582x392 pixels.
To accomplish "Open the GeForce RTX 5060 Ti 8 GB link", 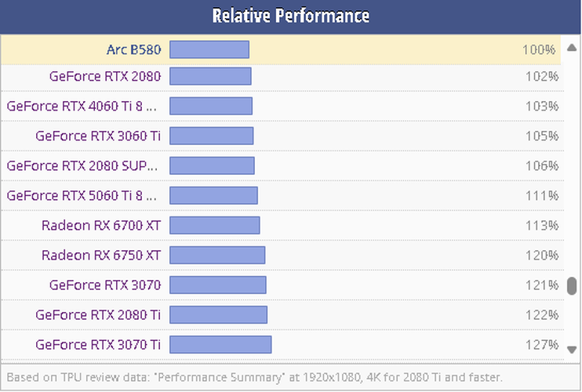I will (82, 195).
